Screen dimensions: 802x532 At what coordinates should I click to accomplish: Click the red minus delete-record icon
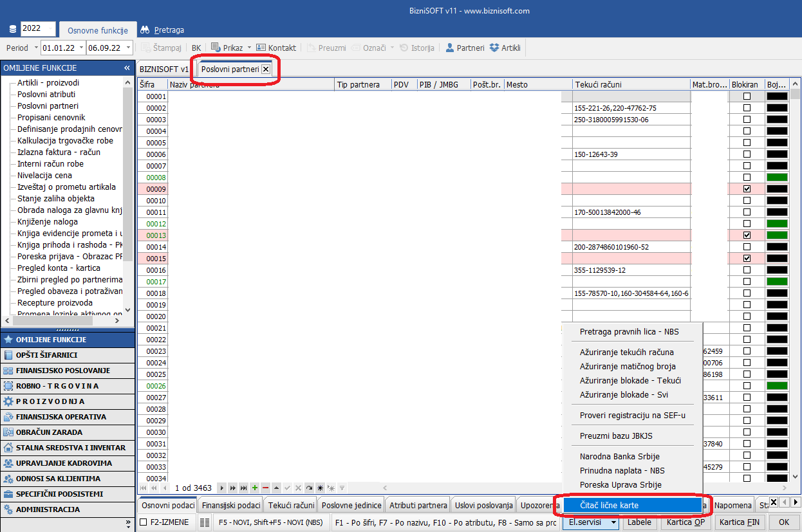click(x=265, y=488)
